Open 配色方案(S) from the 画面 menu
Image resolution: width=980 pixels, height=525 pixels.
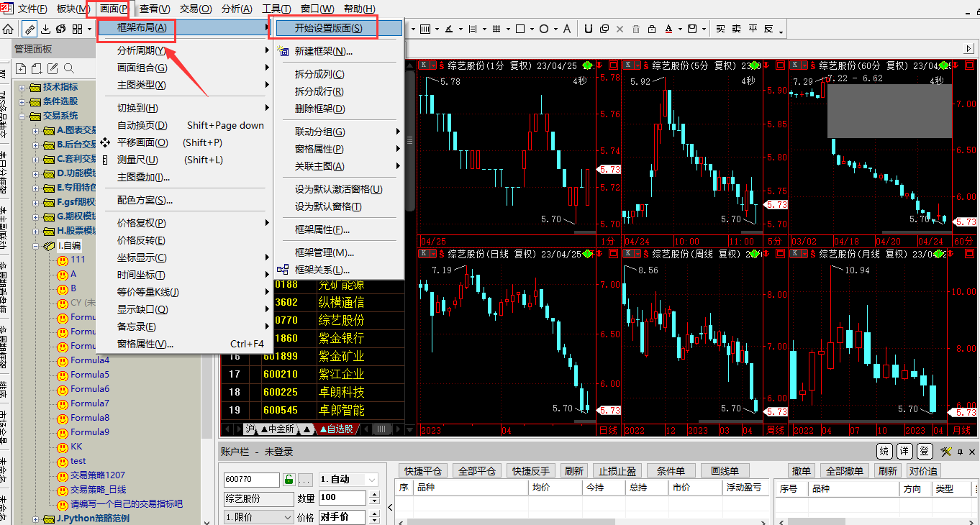point(145,200)
